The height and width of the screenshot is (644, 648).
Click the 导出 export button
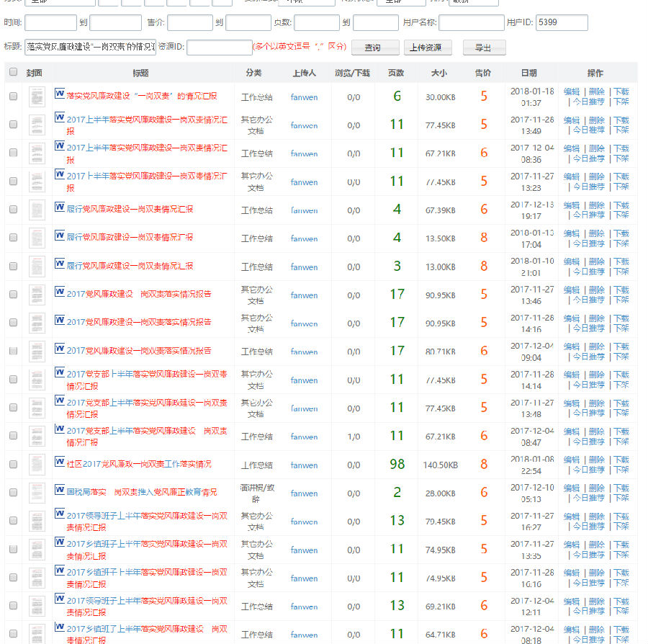[x=484, y=48]
